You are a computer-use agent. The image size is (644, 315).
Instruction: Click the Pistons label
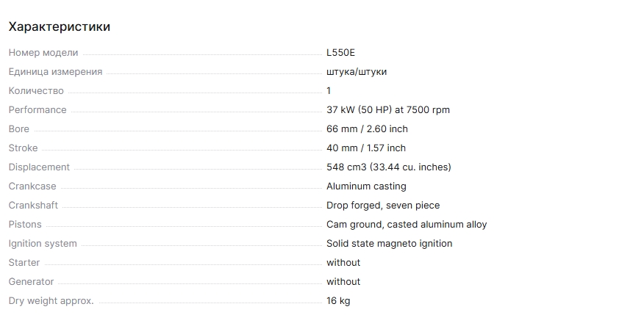(25, 225)
